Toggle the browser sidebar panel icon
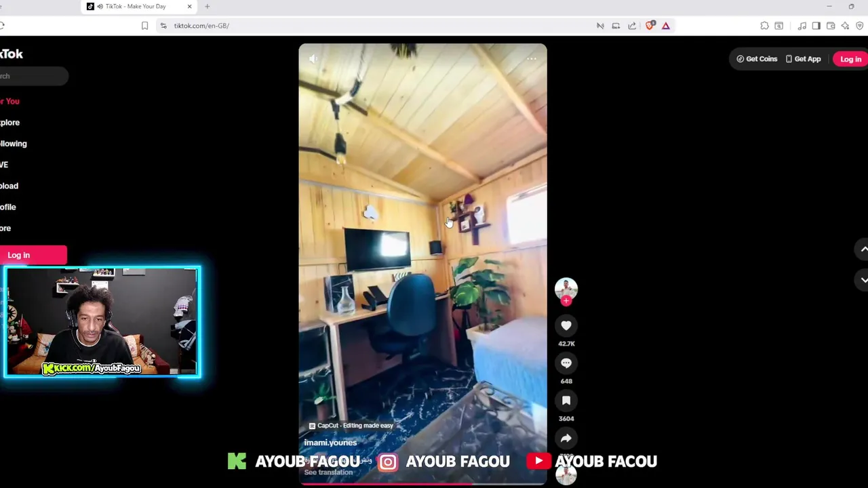 [816, 26]
